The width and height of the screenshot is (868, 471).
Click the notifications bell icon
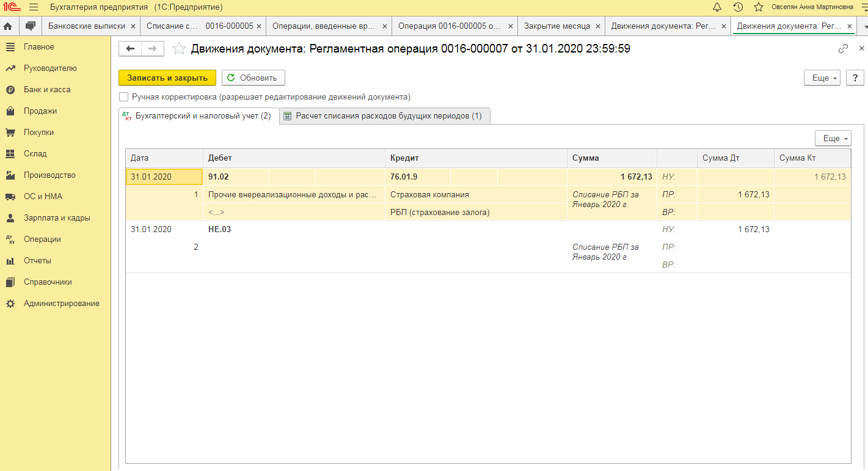click(x=717, y=7)
